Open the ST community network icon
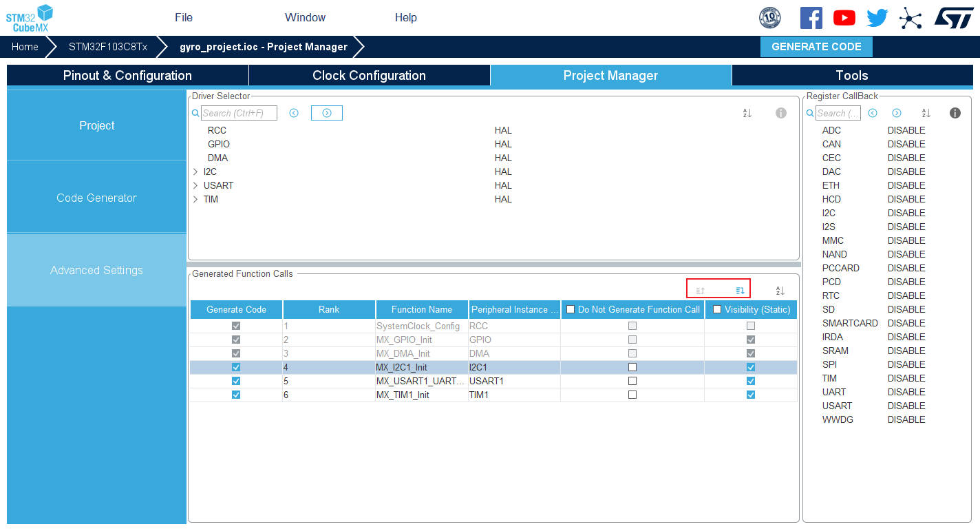Screen dimensions: 980x531 pyautogui.click(x=910, y=19)
